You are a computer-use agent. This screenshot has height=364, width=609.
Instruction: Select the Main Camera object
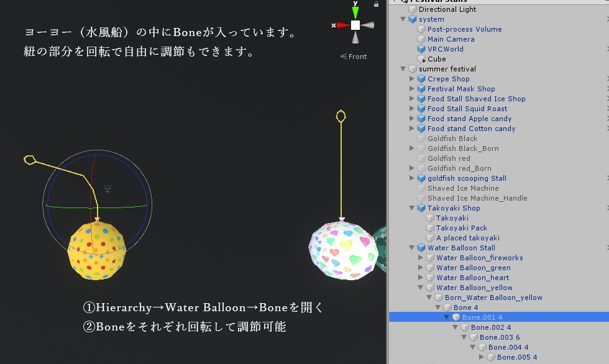451,39
